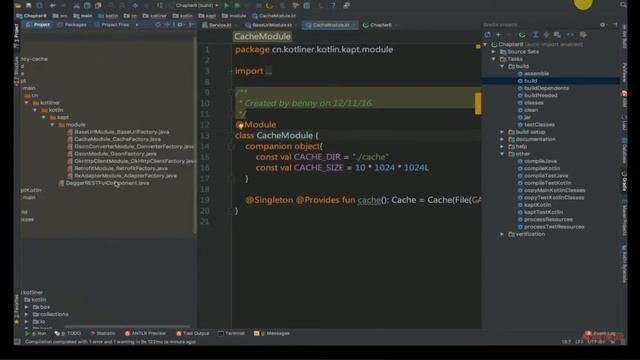Click the CacheModule.kt breadcrumb in the navigation bar
Viewport: 640px width, 360px height.
(x=274, y=16)
